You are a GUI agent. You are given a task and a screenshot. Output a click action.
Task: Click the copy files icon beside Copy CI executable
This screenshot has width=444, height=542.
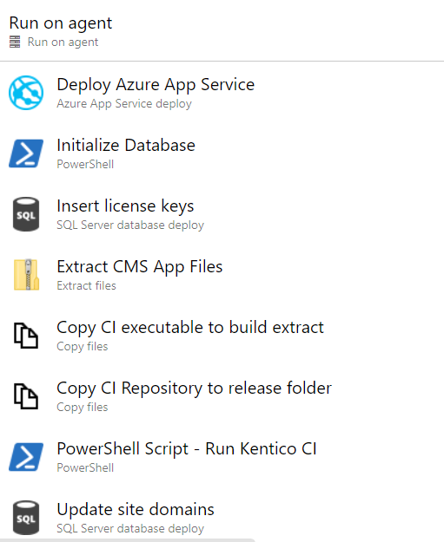(x=26, y=335)
